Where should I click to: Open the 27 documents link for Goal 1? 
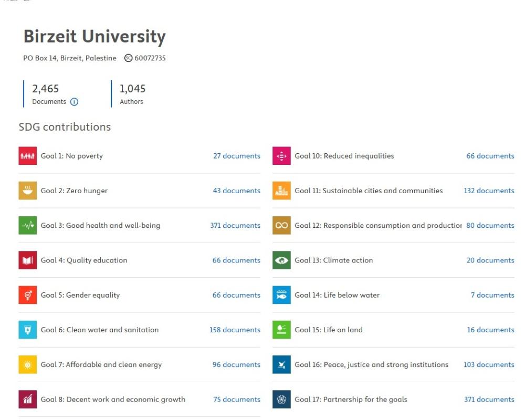(x=236, y=156)
